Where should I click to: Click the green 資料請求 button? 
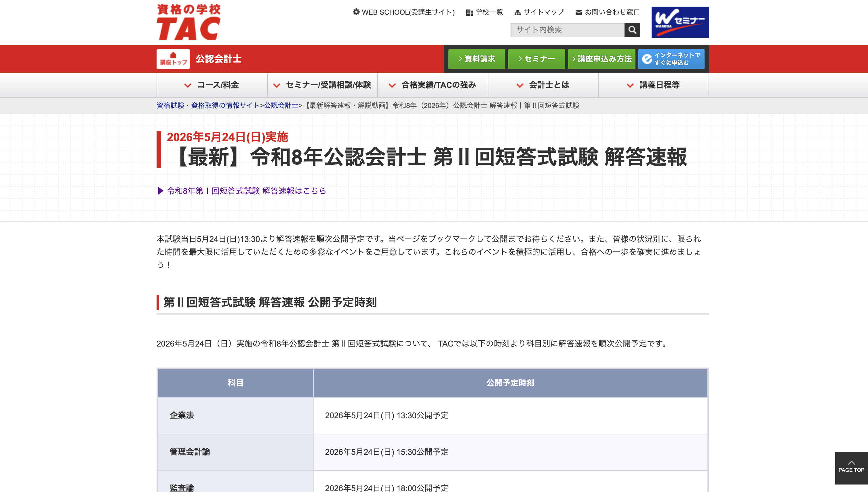click(476, 59)
